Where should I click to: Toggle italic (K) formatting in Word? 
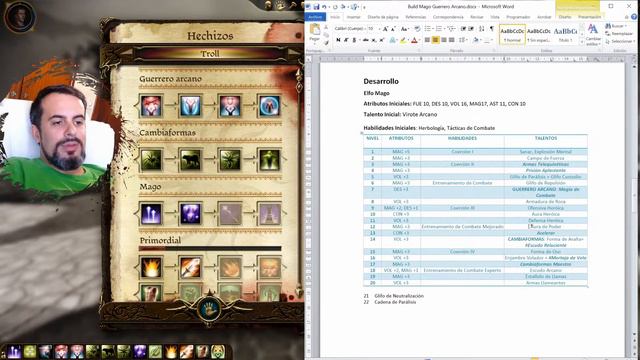[346, 40]
